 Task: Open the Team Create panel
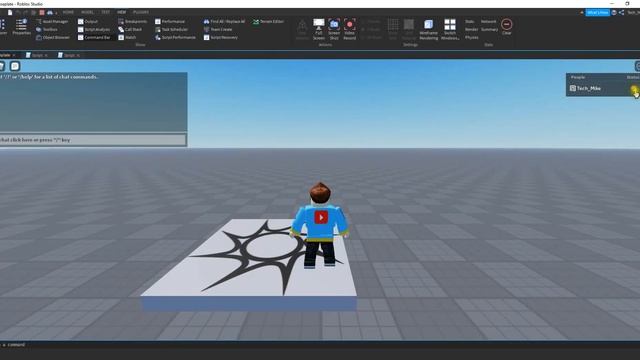coord(218,29)
